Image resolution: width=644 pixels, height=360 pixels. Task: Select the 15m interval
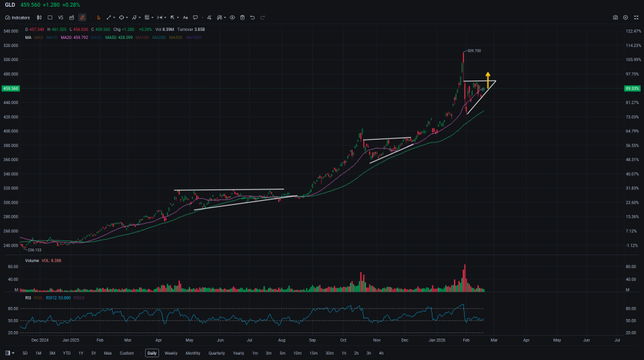coord(314,353)
